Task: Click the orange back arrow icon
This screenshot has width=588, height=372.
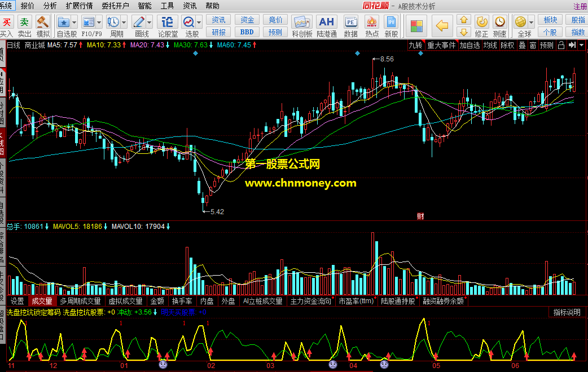Action: (442, 26)
